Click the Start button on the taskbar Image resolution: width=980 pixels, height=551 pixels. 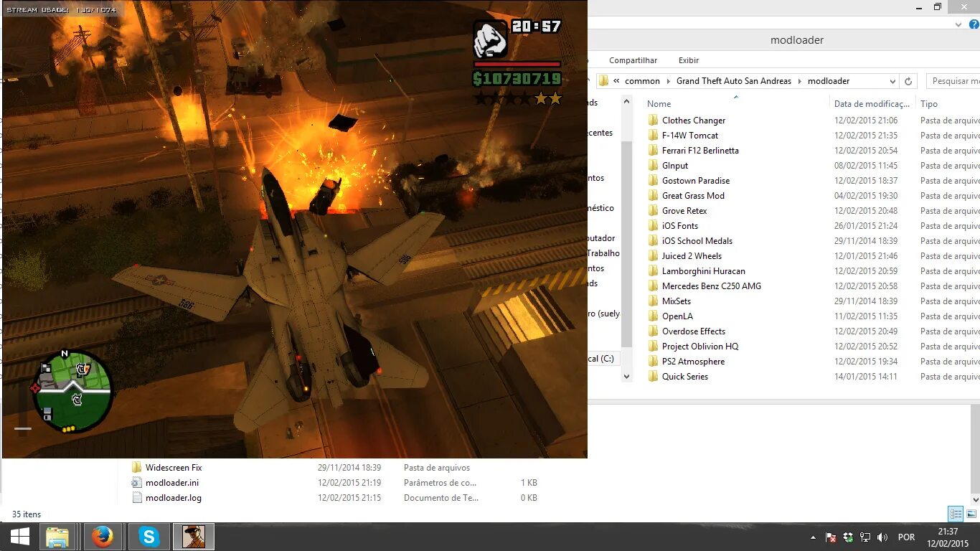pos(19,537)
